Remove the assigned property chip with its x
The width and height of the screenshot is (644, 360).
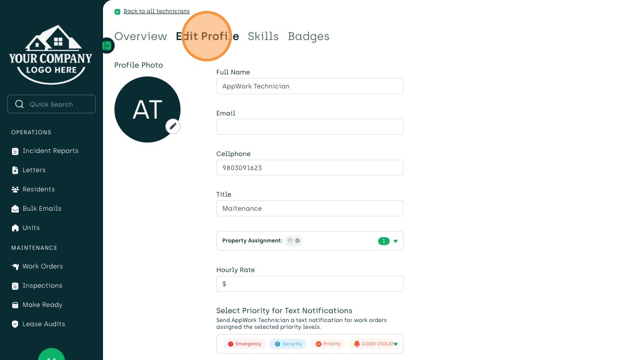[298, 241]
